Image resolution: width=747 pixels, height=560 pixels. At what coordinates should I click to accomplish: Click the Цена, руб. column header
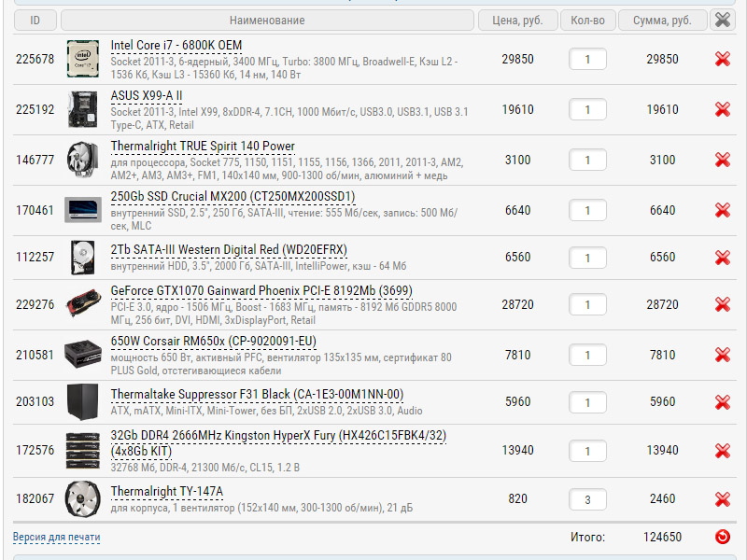tap(518, 21)
